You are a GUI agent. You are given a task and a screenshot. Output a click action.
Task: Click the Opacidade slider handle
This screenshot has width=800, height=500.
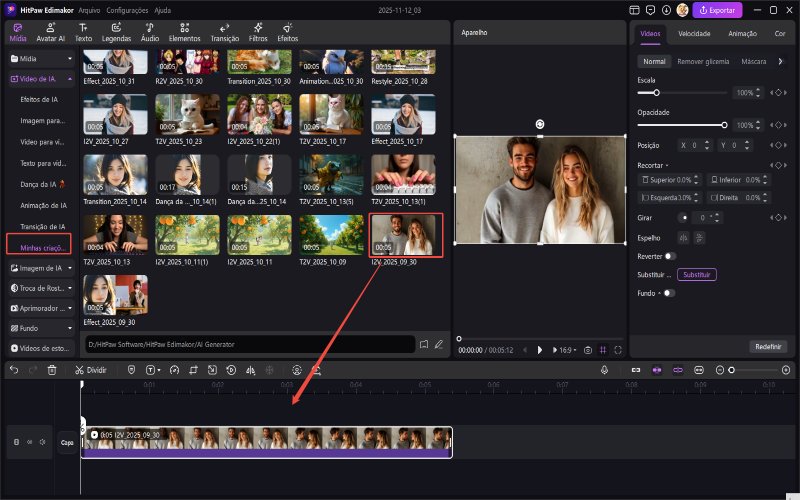point(725,125)
